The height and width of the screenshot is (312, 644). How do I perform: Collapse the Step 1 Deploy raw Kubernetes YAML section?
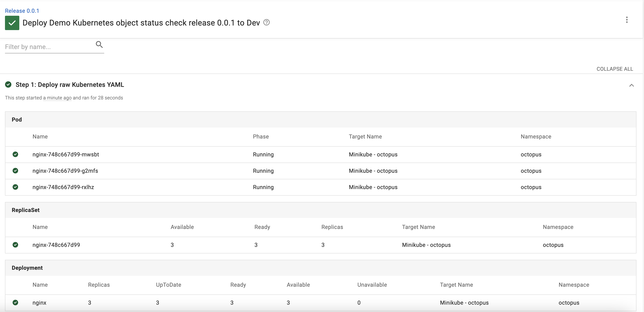click(632, 85)
